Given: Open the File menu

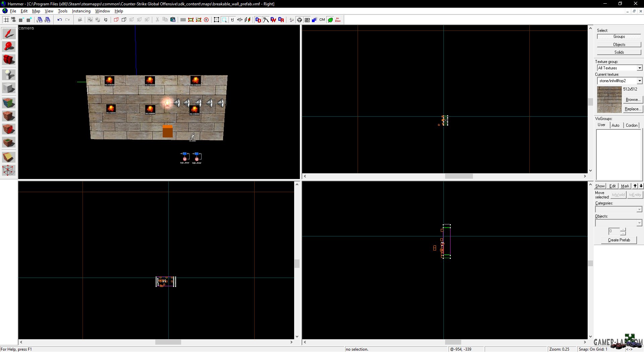Looking at the screenshot, I should pyautogui.click(x=13, y=11).
